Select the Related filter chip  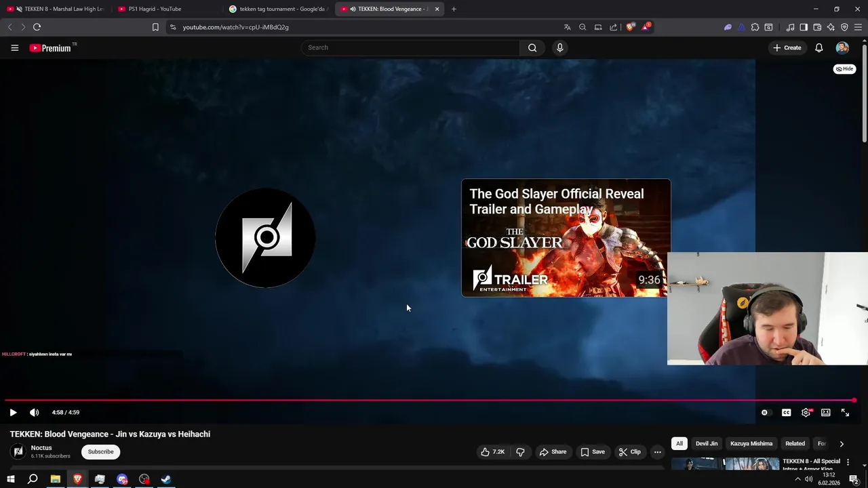[795, 443]
